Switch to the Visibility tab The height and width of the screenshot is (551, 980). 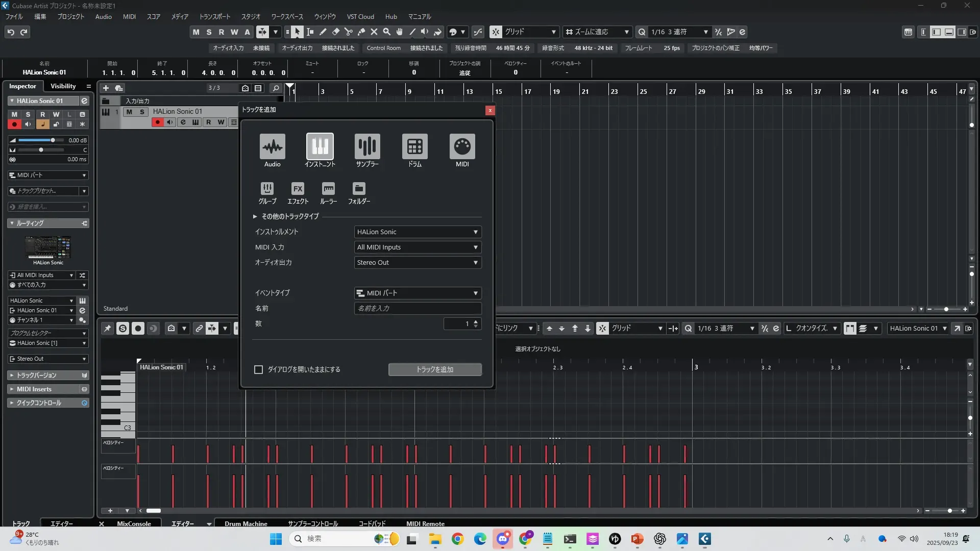63,86
